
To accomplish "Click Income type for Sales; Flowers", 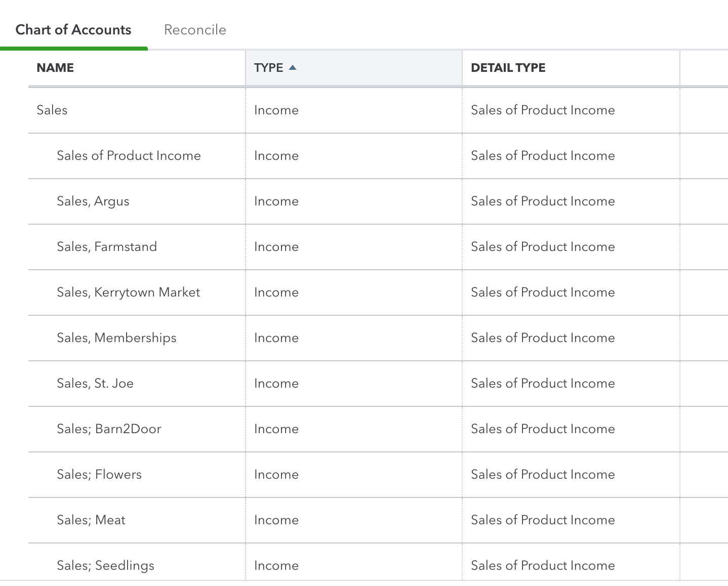I will coord(276,475).
